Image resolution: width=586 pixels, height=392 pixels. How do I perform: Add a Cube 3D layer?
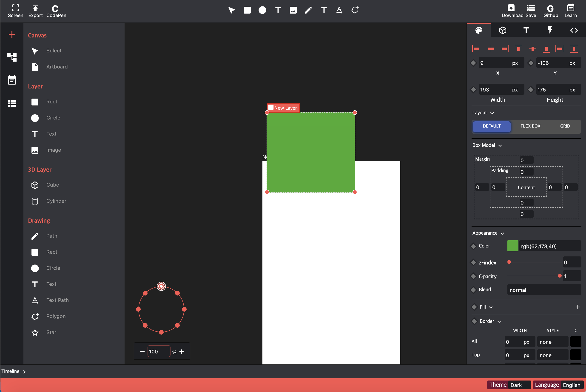[x=52, y=185]
